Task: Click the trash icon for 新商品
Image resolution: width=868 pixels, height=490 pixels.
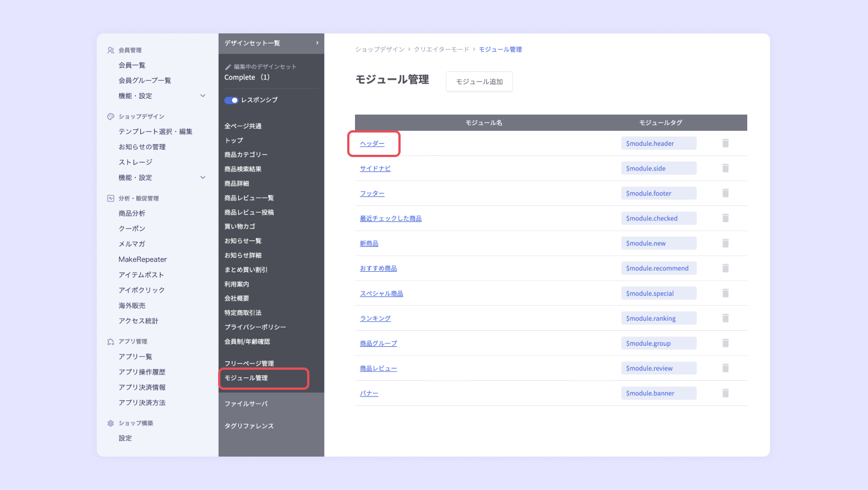Action: (x=726, y=243)
